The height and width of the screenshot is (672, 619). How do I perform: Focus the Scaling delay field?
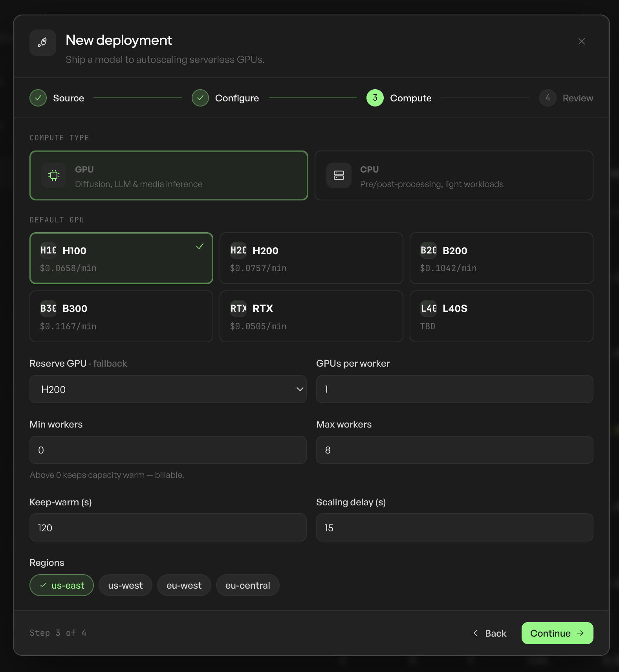click(455, 527)
